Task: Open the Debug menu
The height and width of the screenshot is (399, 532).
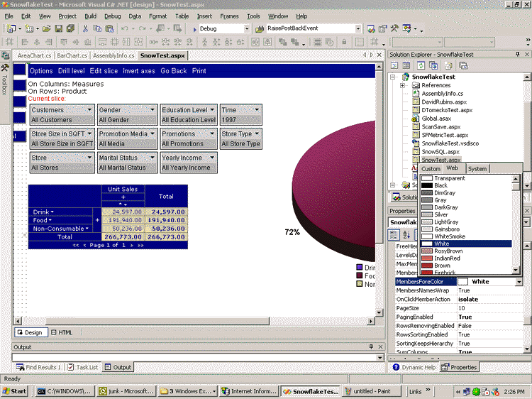Action: 112,16
